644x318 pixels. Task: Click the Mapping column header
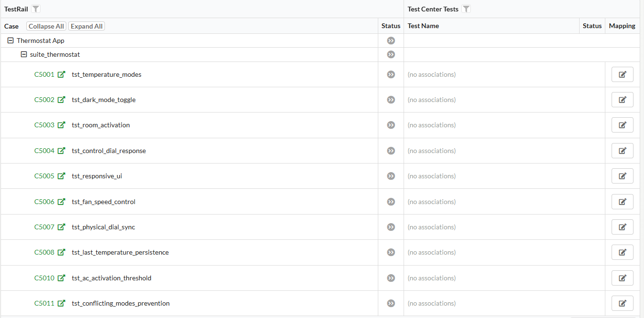point(622,26)
